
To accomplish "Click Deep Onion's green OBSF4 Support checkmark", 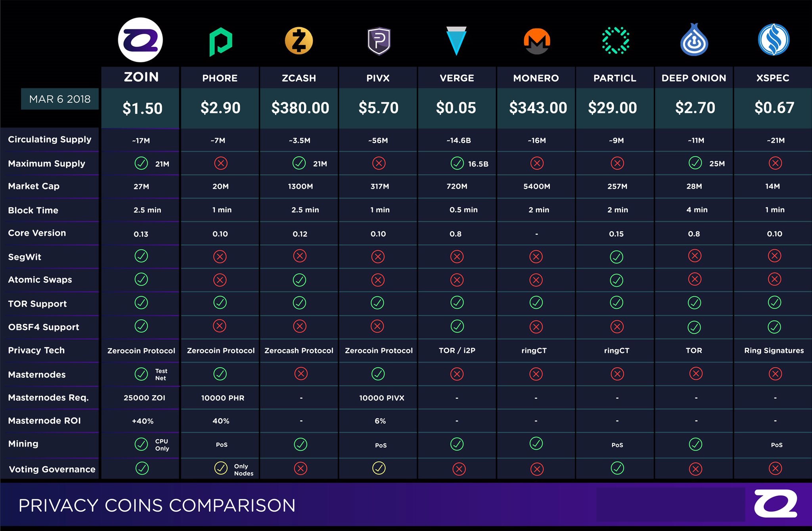I will (694, 327).
